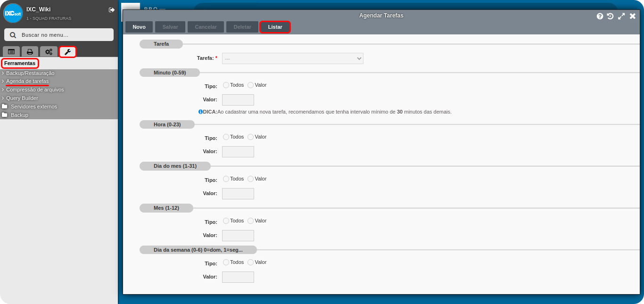Viewport: 644px width, 304px height.
Task: Select Valor for Hora type
Action: click(x=251, y=137)
